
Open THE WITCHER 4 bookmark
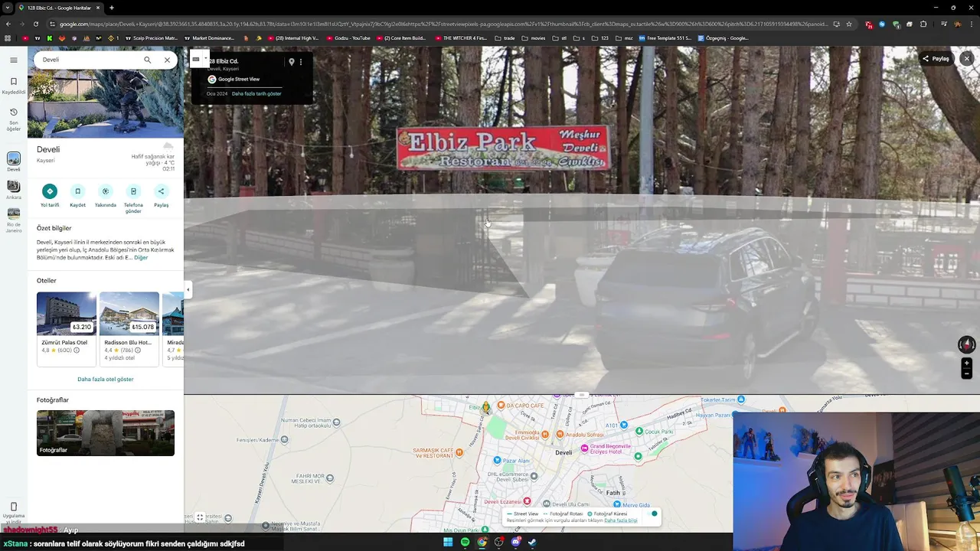461,37
